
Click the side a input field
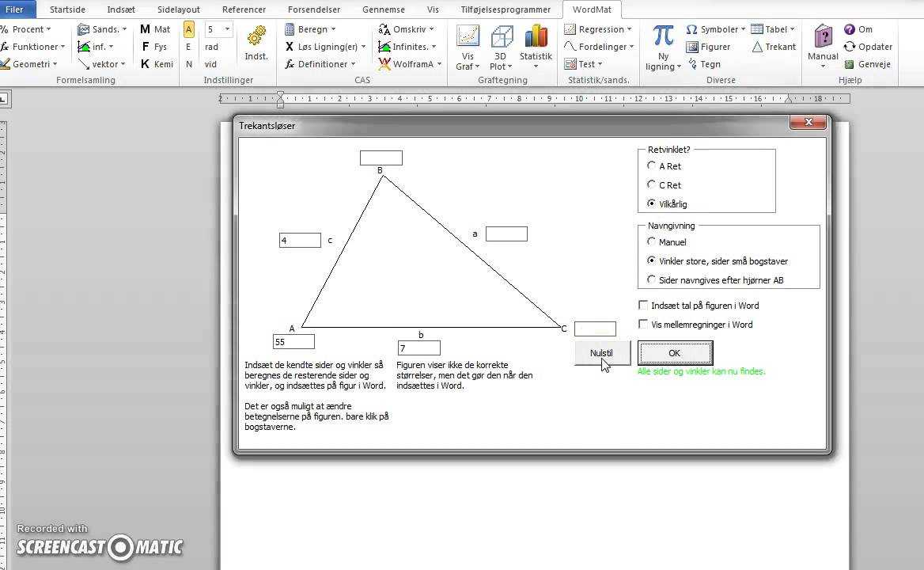506,234
